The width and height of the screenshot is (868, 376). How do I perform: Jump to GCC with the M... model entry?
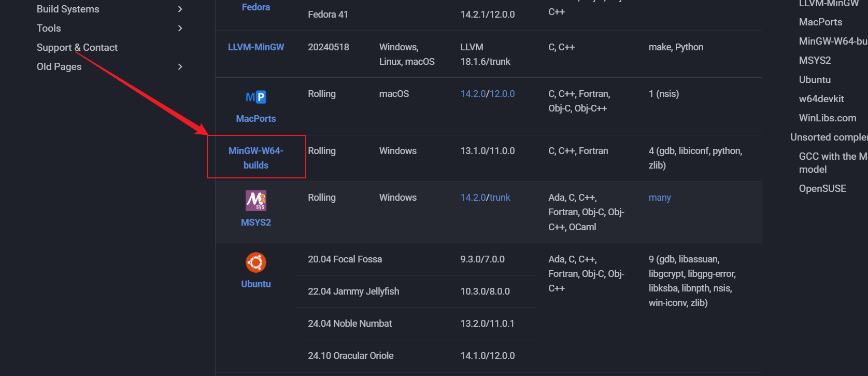[833, 163]
